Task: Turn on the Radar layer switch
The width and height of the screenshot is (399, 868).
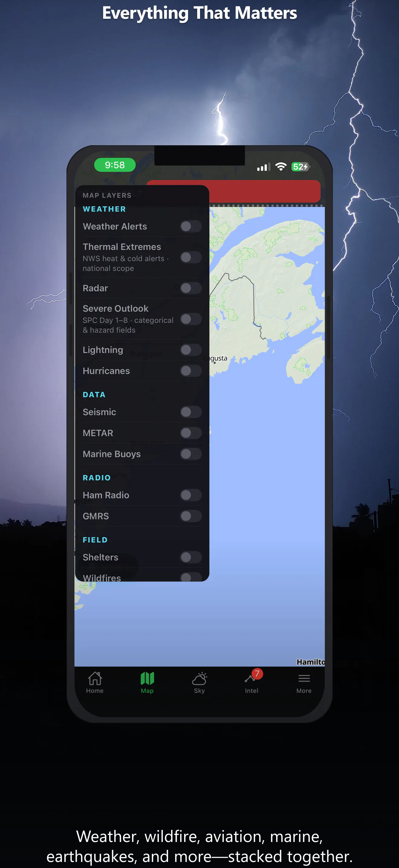Action: pyautogui.click(x=191, y=288)
